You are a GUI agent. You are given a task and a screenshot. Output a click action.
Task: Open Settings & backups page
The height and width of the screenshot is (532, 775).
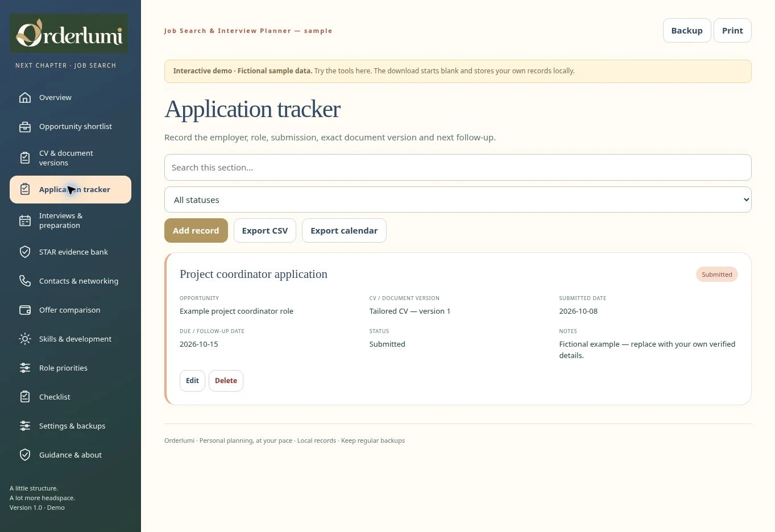[71, 426]
